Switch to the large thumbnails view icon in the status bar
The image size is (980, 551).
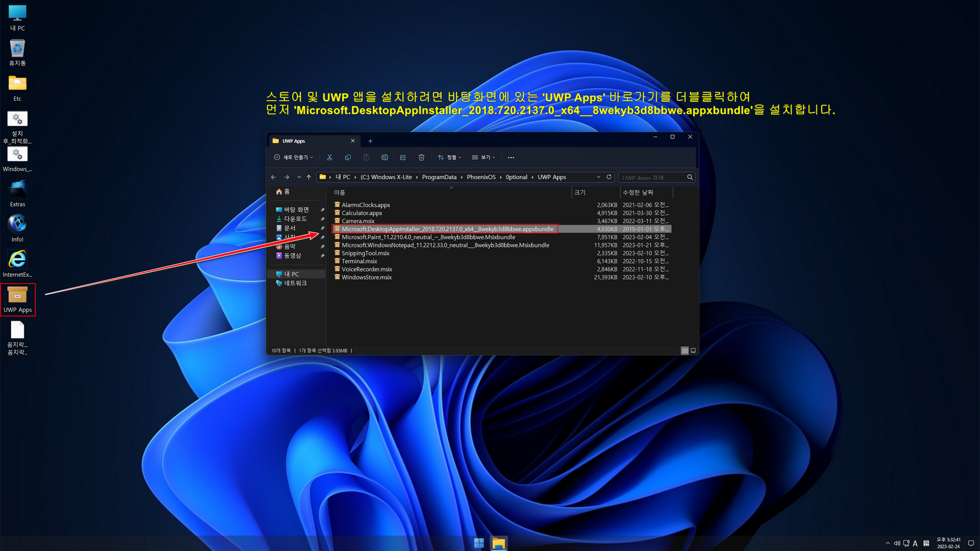point(693,350)
